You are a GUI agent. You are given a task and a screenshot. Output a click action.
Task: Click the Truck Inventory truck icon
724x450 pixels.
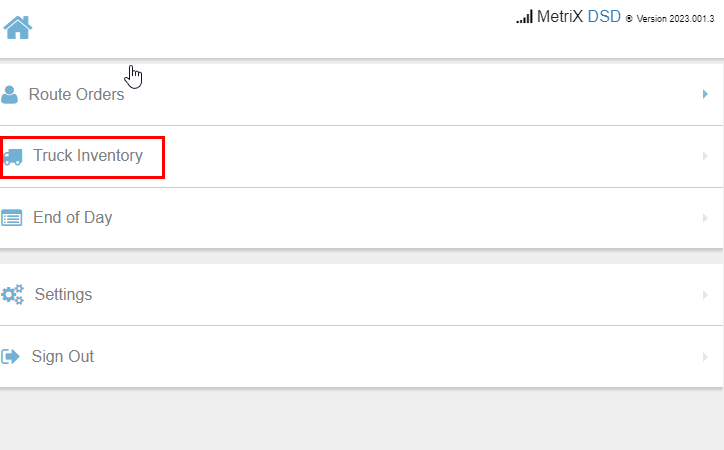[x=12, y=157]
